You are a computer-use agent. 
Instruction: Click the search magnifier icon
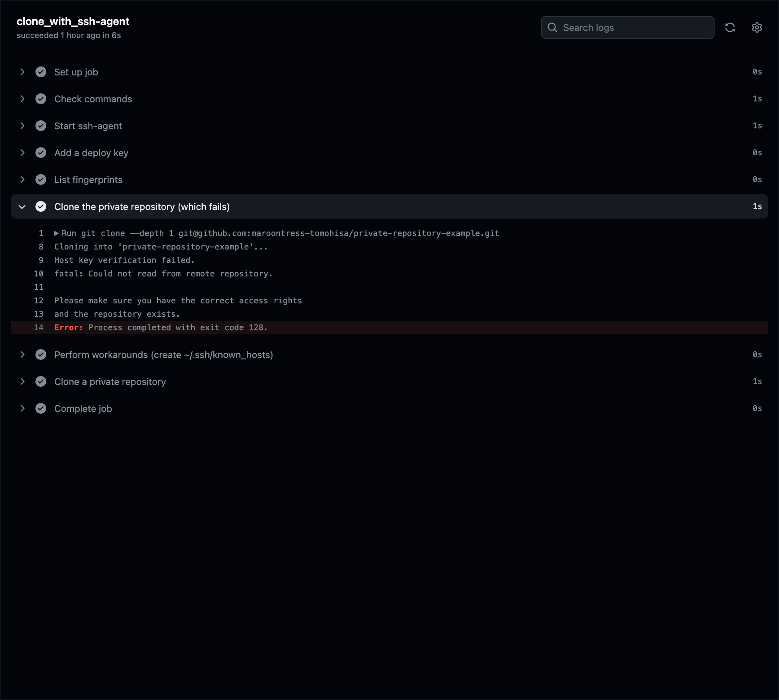[x=552, y=27]
